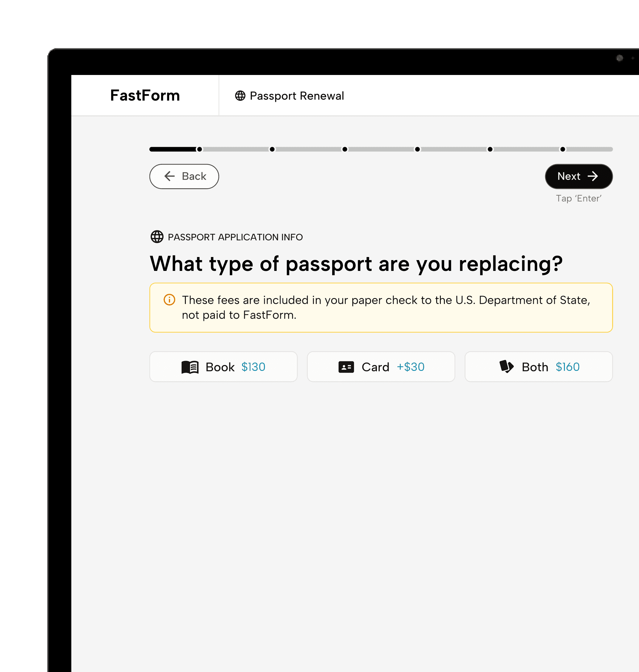
Task: Go back to the previous form step
Action: [184, 176]
